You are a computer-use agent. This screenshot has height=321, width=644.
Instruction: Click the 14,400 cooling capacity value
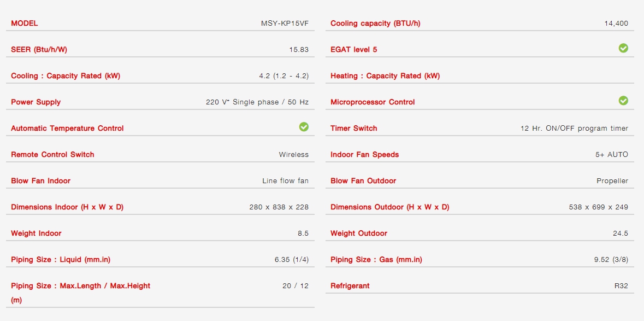coord(616,24)
